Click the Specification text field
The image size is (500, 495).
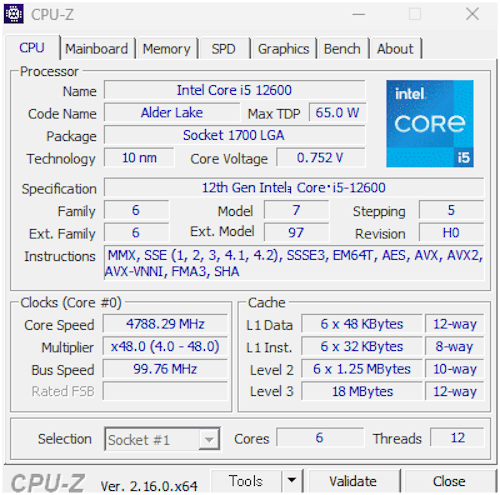(294, 188)
